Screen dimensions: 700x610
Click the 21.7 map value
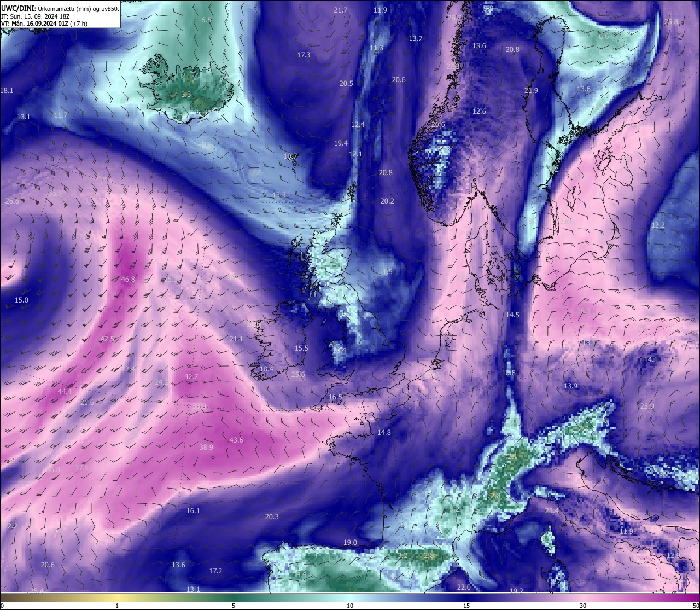pos(340,10)
